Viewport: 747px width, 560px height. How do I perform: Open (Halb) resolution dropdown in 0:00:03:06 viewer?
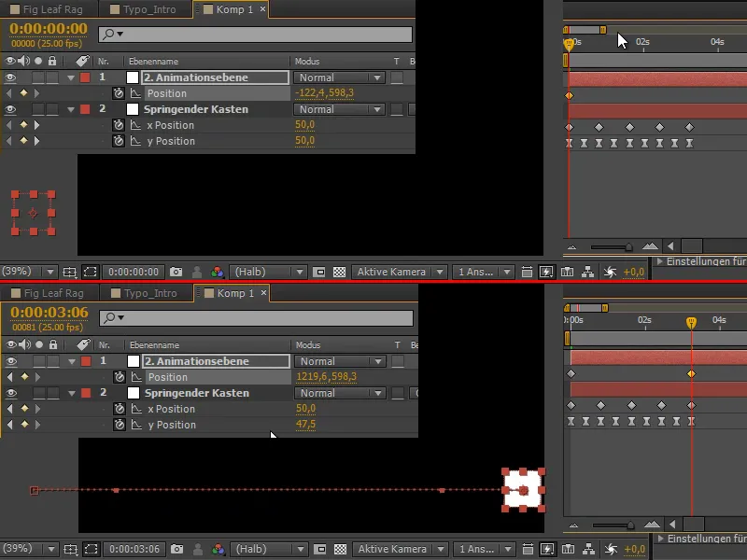point(269,549)
